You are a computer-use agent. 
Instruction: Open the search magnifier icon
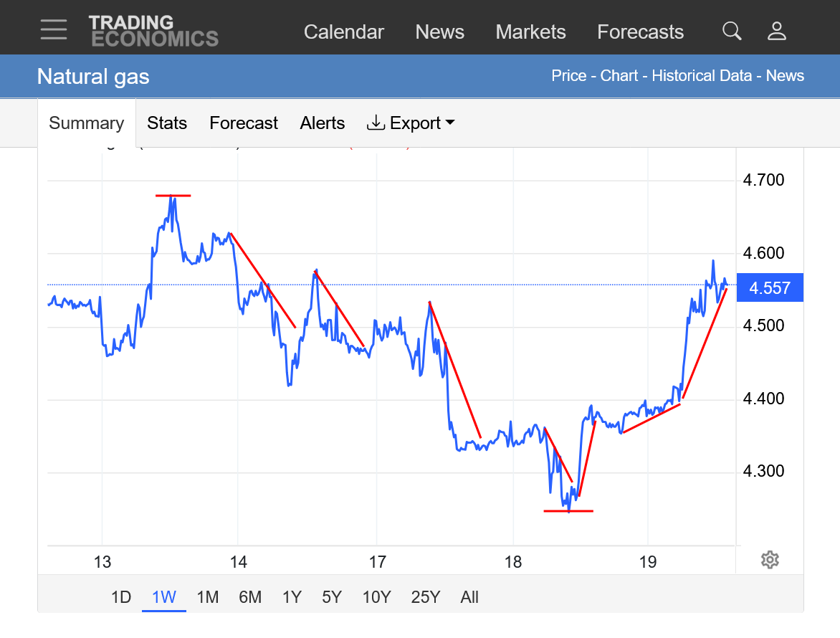732,31
